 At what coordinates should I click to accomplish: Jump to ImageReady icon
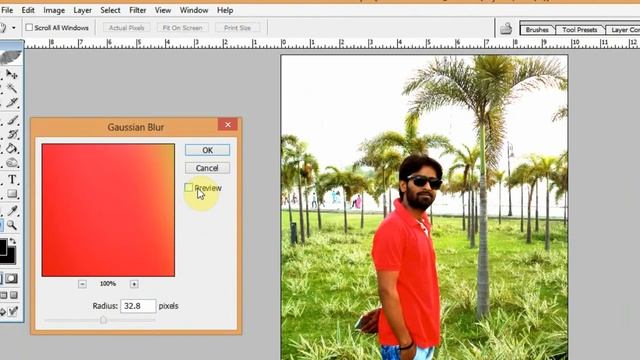click(x=13, y=311)
